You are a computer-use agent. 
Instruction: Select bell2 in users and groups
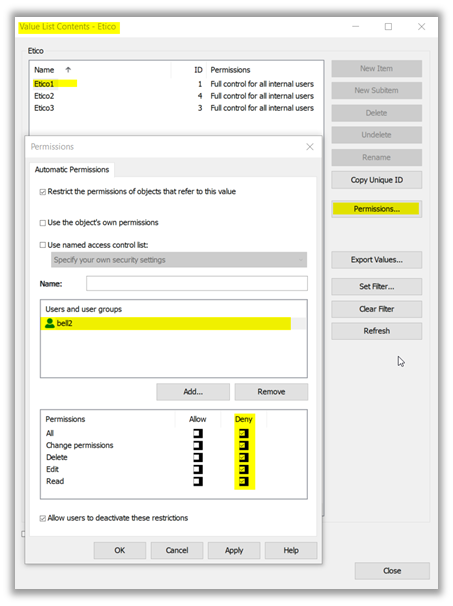pyautogui.click(x=173, y=323)
